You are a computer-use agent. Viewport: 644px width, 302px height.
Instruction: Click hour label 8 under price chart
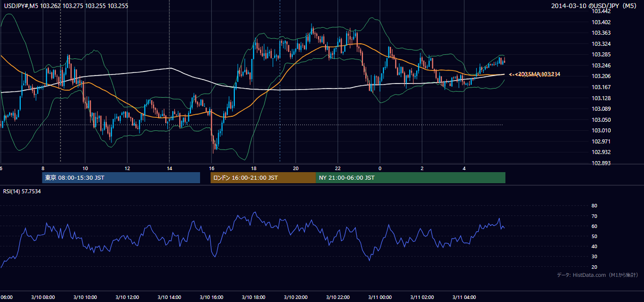[x=43, y=168]
